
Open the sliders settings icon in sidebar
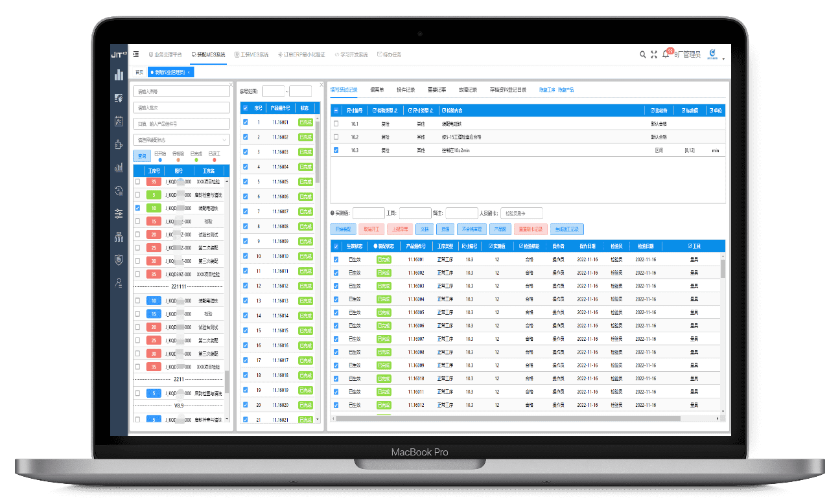[119, 213]
